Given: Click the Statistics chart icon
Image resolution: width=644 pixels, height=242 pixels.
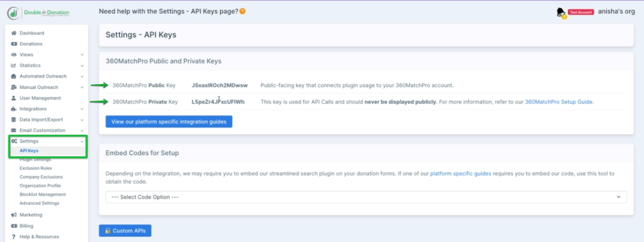Looking at the screenshot, I should [x=14, y=66].
